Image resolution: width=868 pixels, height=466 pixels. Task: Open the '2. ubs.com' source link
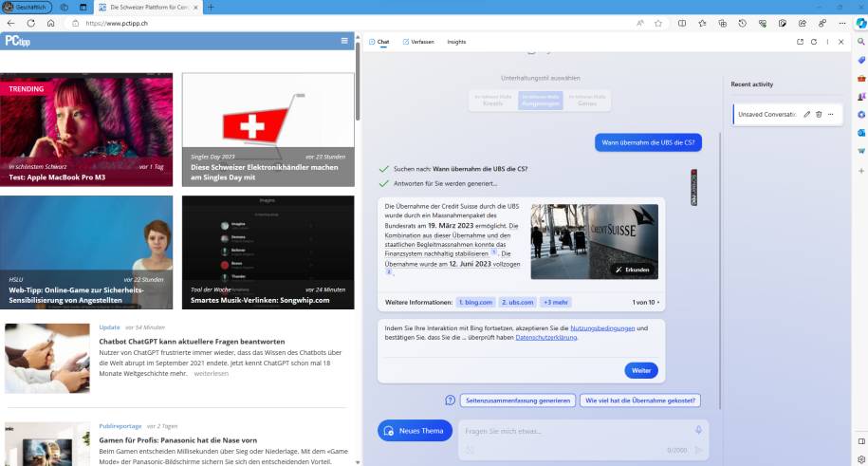click(518, 302)
